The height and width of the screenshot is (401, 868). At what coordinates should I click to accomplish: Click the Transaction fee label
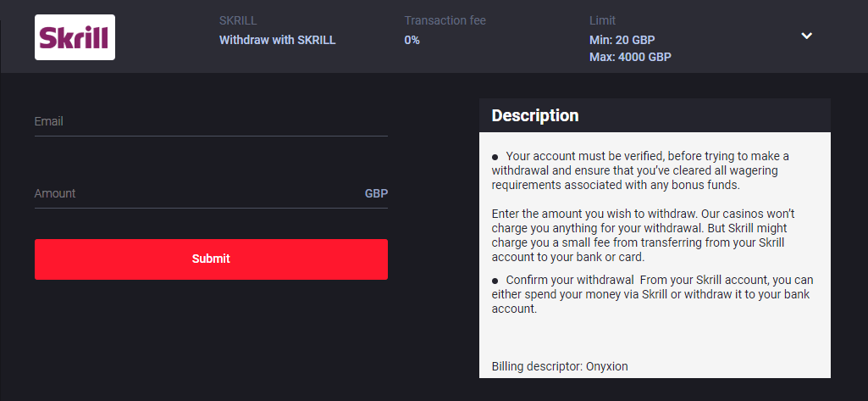[x=445, y=20]
